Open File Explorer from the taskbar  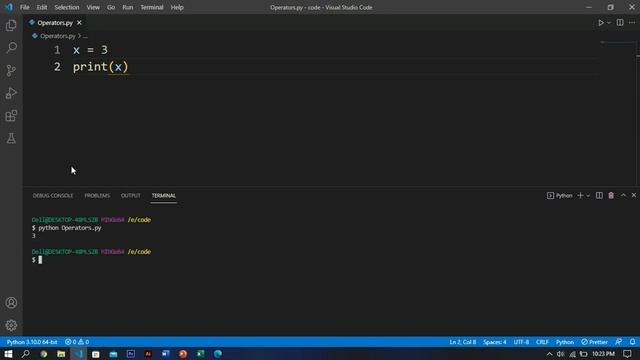(61, 354)
